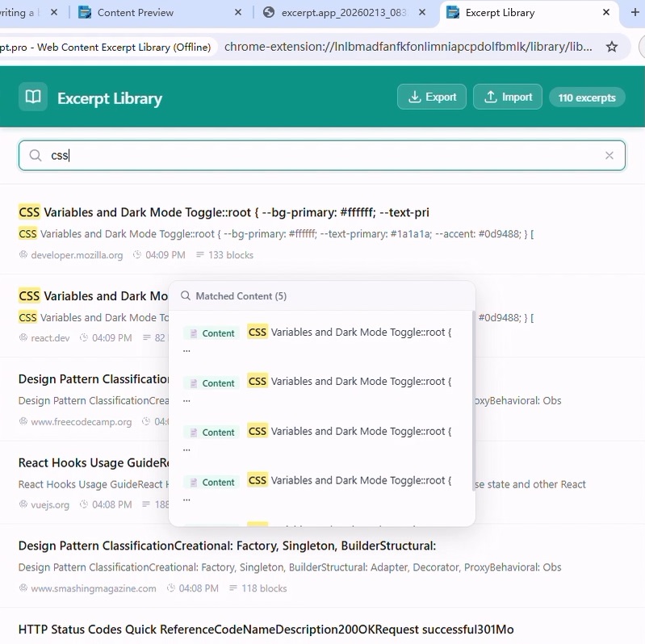
Task: Click the 110 excerpts count badge
Action: (587, 98)
